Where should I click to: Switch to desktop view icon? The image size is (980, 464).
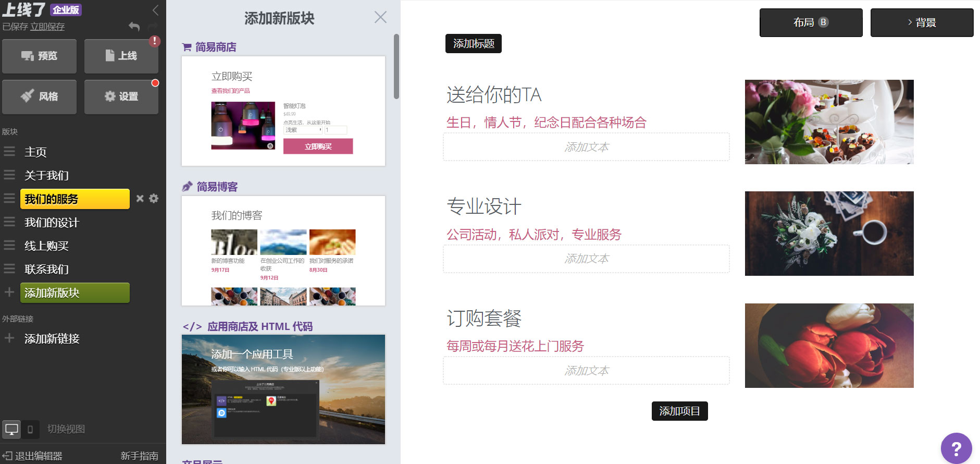pyautogui.click(x=11, y=430)
